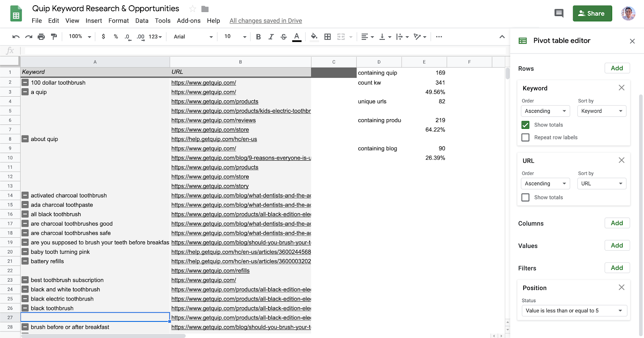Collapse the toolbar with up chevron

click(x=502, y=37)
